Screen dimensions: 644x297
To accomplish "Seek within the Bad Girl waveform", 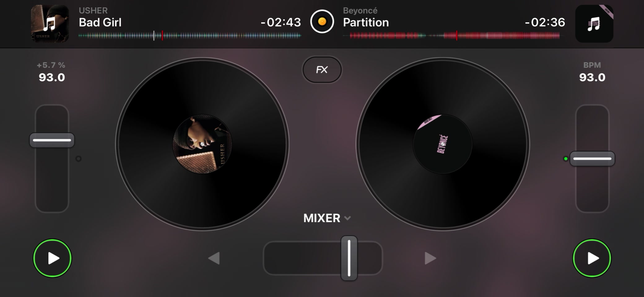I will tap(190, 36).
